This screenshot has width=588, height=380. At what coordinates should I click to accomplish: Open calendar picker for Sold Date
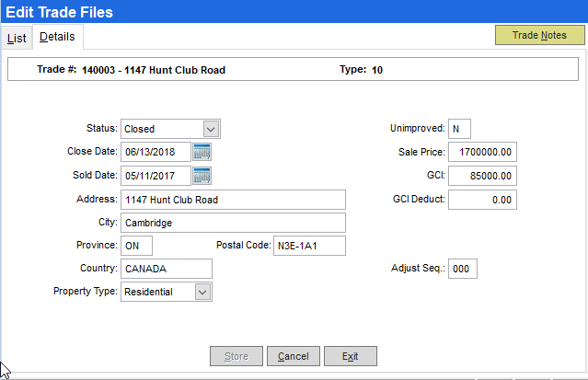tap(202, 176)
